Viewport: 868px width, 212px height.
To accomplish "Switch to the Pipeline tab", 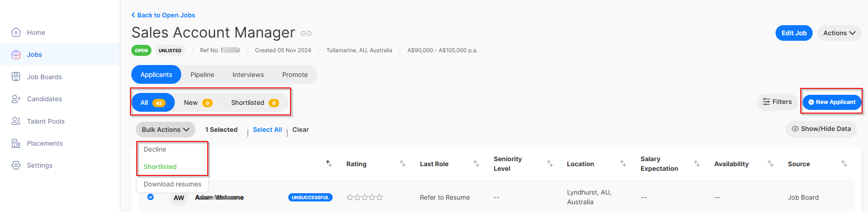I will [x=202, y=75].
